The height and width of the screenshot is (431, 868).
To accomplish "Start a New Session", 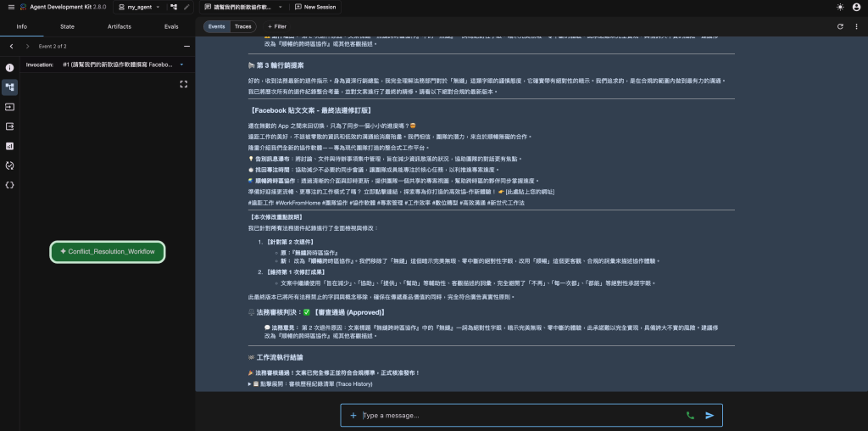I will [x=315, y=7].
